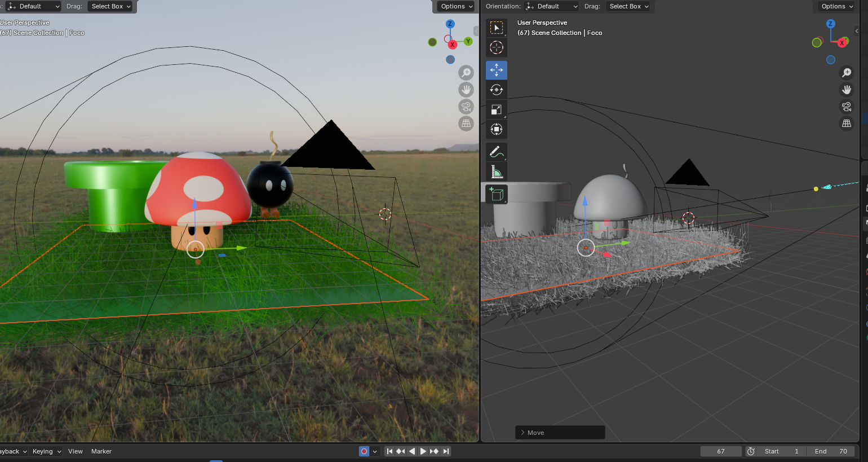Click the green Y axis on the left viewport gizmo
Image resolution: width=868 pixels, height=462 pixels.
[x=468, y=41]
